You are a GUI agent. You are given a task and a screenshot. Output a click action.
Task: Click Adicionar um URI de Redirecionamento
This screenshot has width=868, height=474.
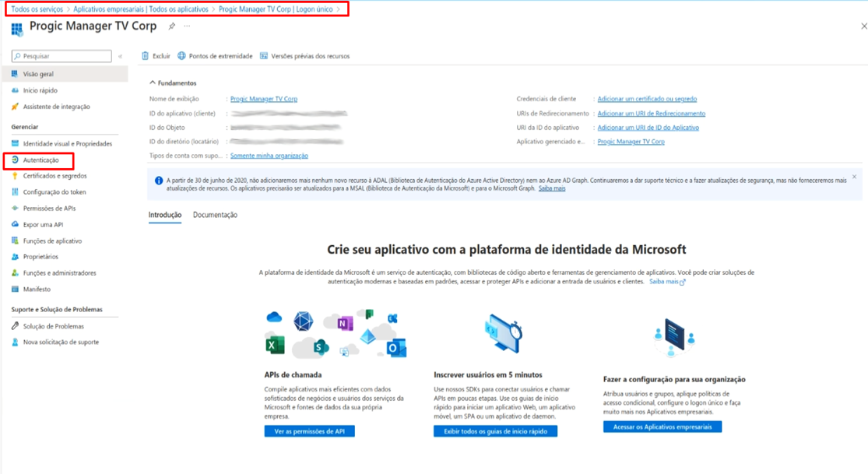pyautogui.click(x=652, y=114)
